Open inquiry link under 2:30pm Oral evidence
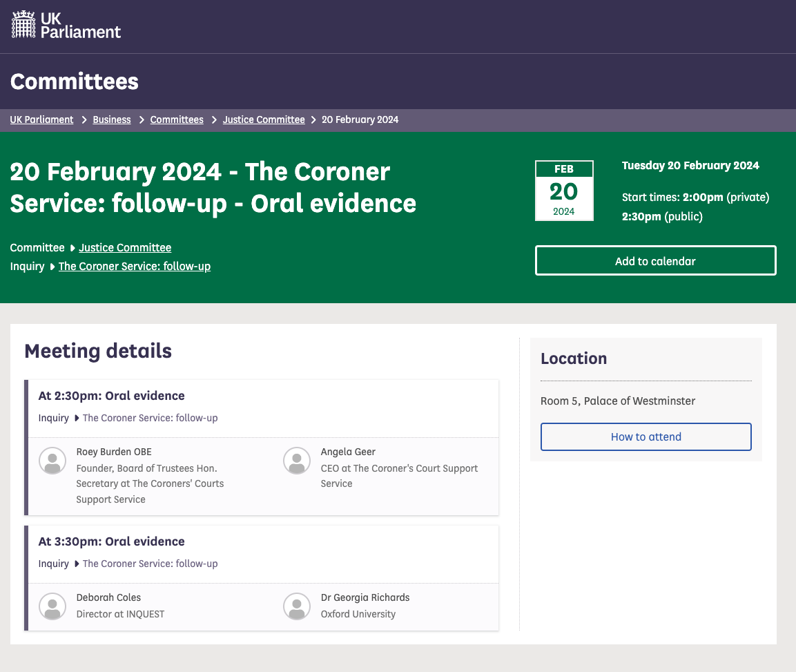This screenshot has height=672, width=796. coord(151,418)
